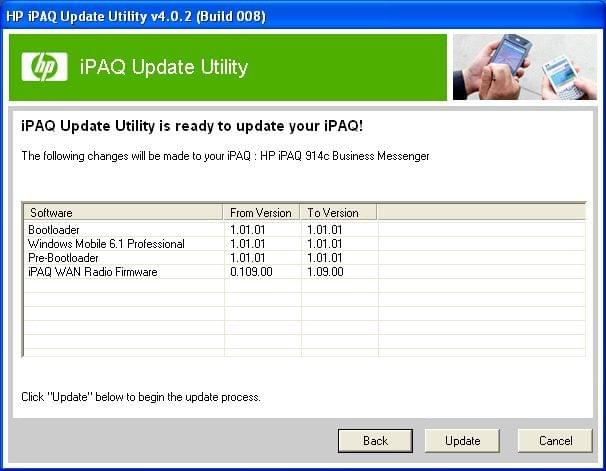
Task: Click the iPAQ Update Utility banner title
Action: (x=163, y=67)
